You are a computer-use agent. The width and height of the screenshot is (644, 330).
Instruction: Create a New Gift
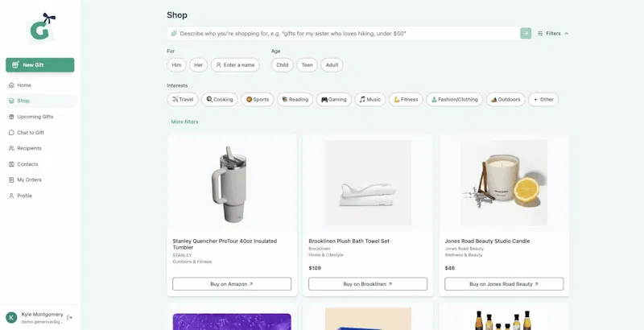(x=39, y=65)
